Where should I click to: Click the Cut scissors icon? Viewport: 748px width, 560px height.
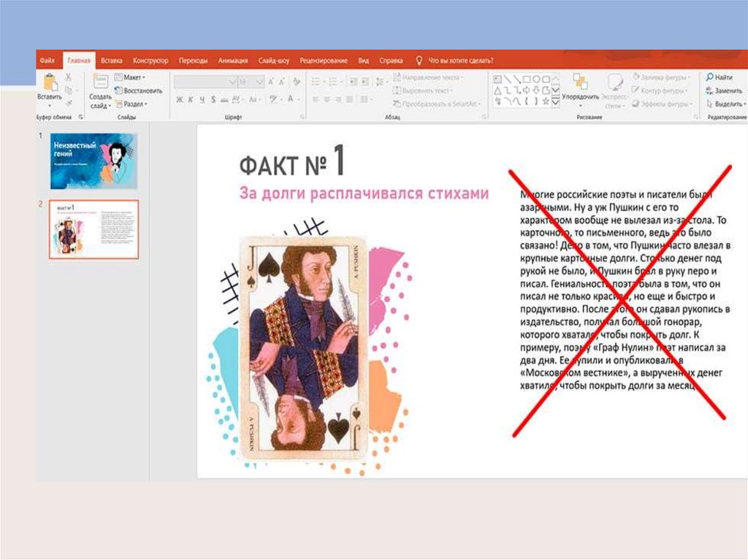[x=69, y=77]
